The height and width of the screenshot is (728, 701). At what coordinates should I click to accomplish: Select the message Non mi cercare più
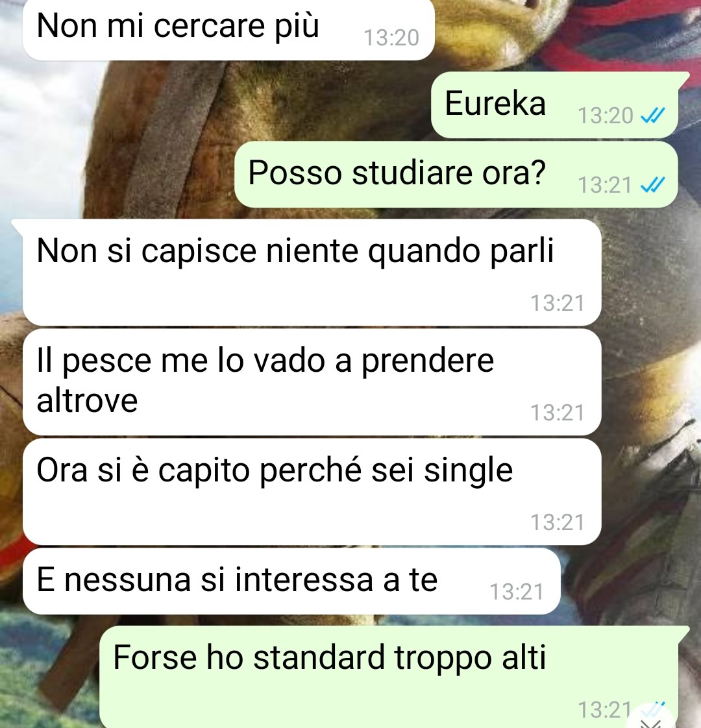click(x=228, y=29)
